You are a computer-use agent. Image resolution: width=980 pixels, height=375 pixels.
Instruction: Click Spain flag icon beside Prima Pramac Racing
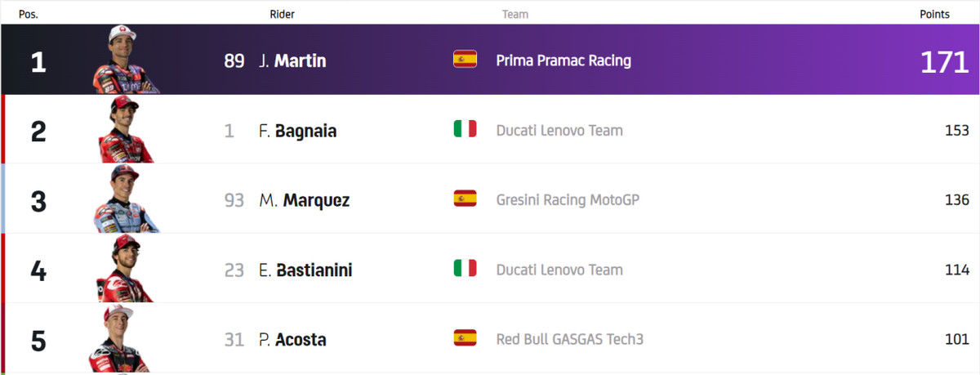[465, 60]
